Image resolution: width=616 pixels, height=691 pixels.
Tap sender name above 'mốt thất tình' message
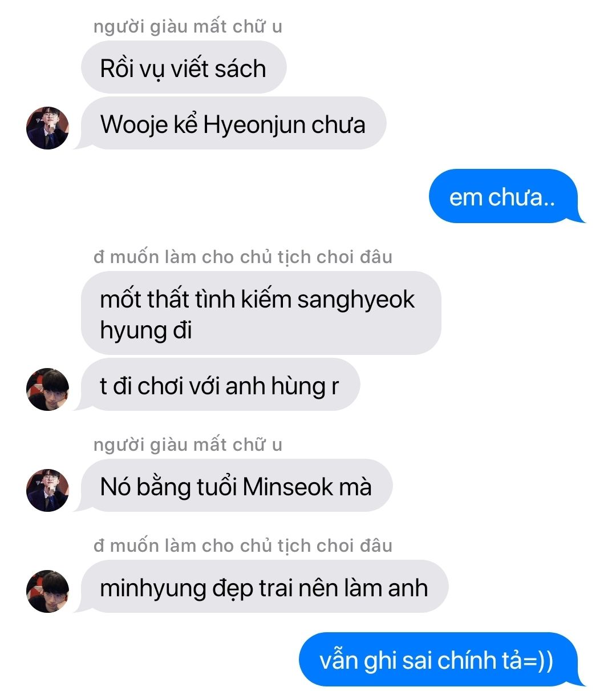click(243, 257)
